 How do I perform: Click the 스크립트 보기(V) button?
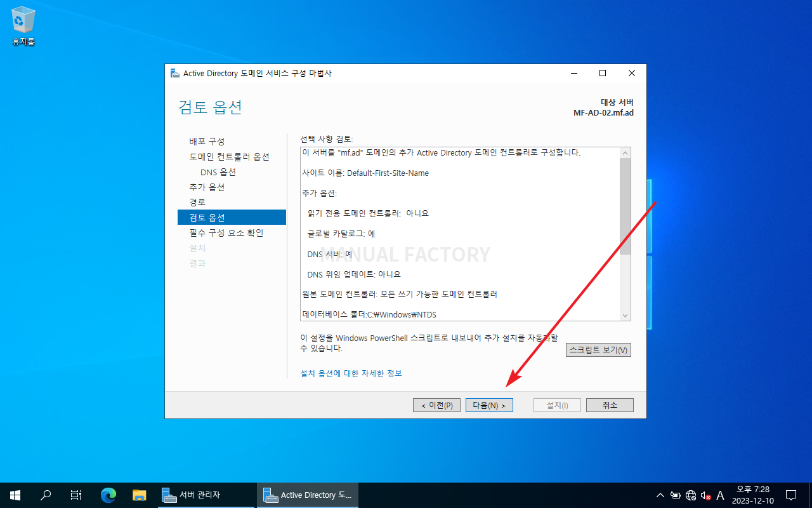click(x=598, y=350)
